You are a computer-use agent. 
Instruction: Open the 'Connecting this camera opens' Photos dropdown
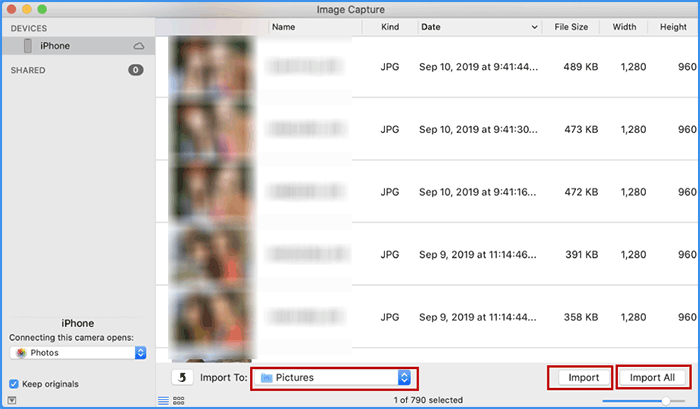78,353
